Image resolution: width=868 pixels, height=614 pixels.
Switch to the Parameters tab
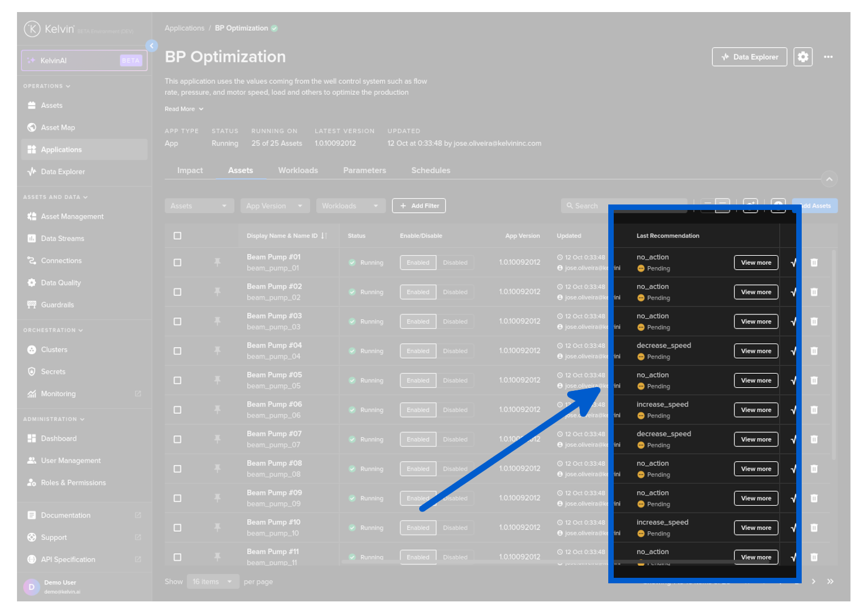364,170
